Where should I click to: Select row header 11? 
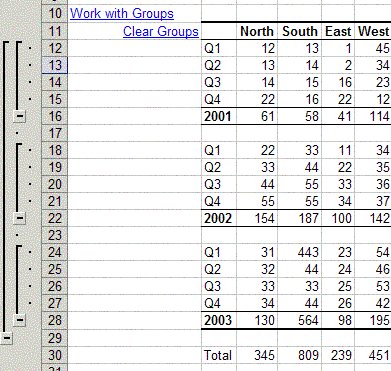[55, 31]
